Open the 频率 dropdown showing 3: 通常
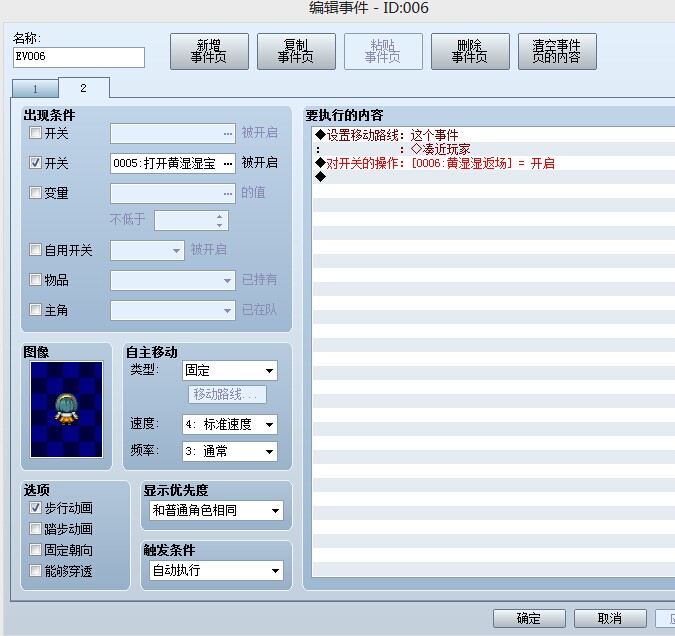Screen dimensions: 675x636 (x=230, y=451)
